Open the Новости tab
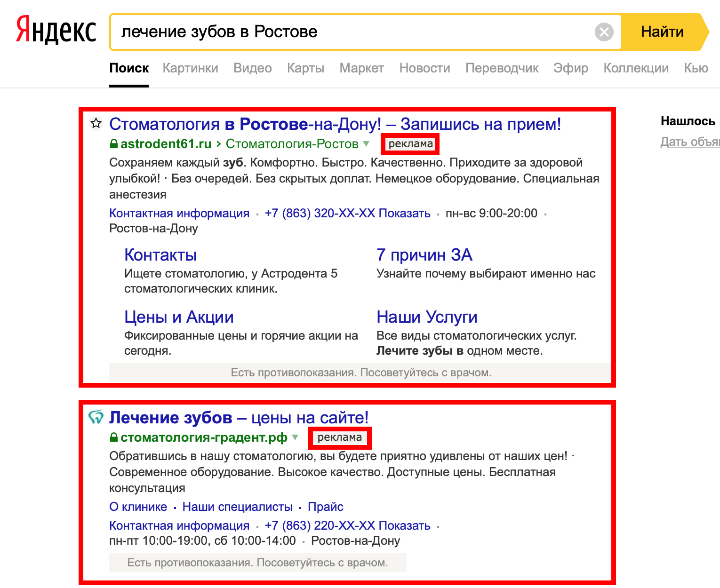This screenshot has width=720, height=588. 425,68
